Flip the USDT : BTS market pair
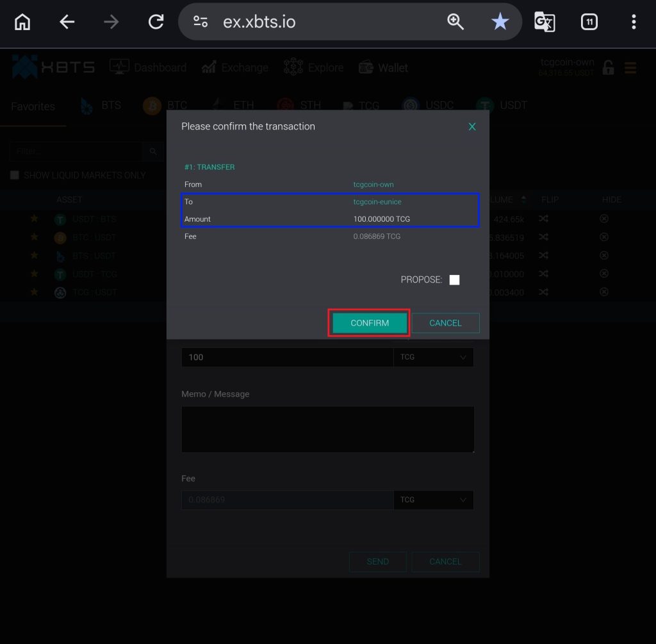 click(543, 219)
